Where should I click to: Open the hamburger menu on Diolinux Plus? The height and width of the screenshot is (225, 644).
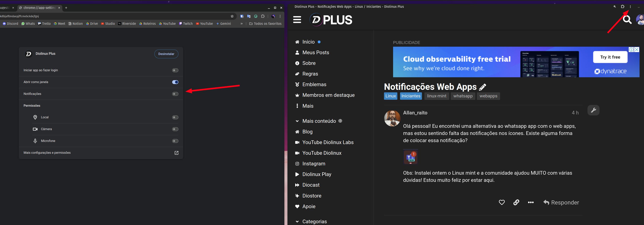pos(297,20)
